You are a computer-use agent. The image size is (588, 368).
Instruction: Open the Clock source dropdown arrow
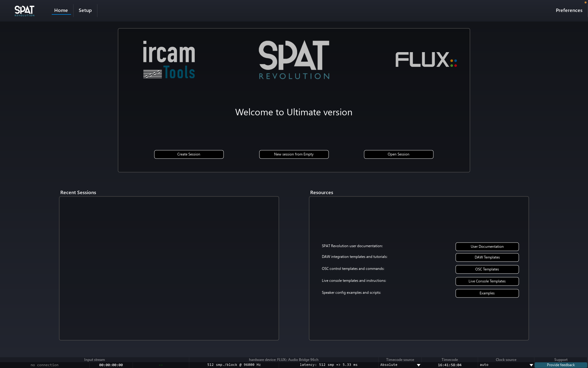click(531, 365)
